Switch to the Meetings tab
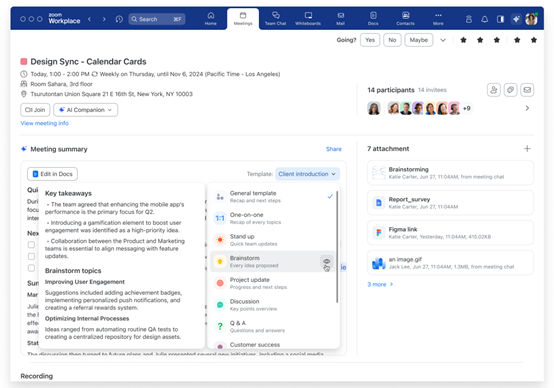 tap(243, 18)
